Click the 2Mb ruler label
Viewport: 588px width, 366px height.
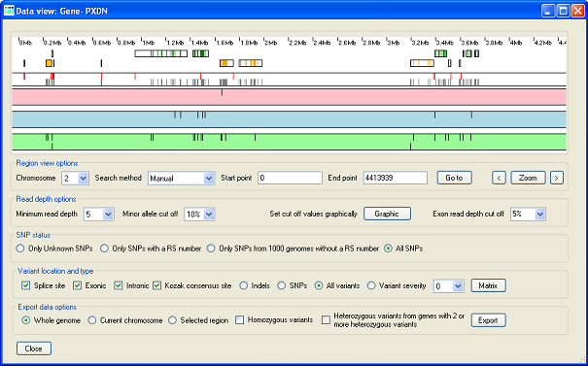click(270, 43)
